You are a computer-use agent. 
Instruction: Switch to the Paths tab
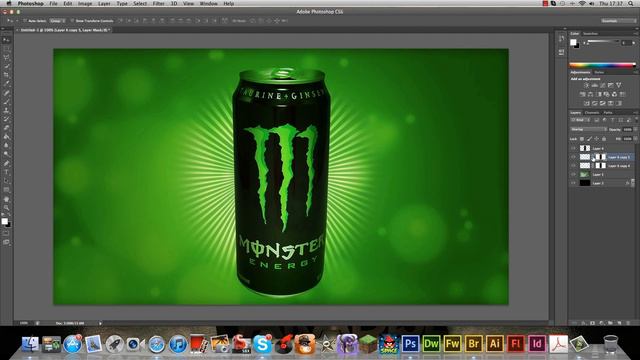pos(608,113)
